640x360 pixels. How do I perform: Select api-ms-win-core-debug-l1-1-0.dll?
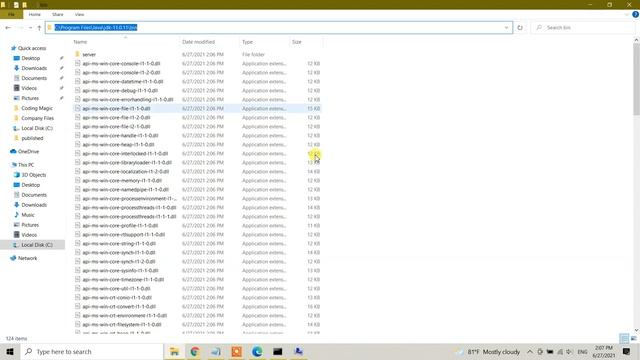tap(120, 91)
